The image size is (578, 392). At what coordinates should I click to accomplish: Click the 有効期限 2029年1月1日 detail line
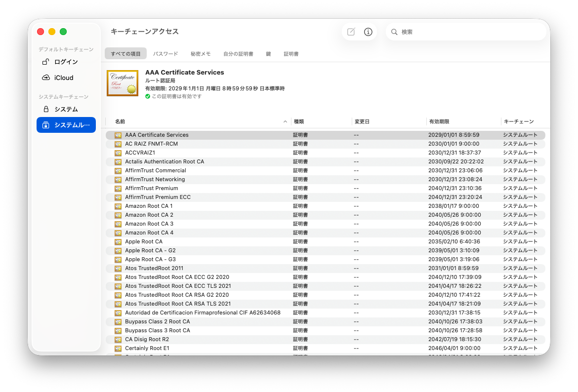point(215,88)
